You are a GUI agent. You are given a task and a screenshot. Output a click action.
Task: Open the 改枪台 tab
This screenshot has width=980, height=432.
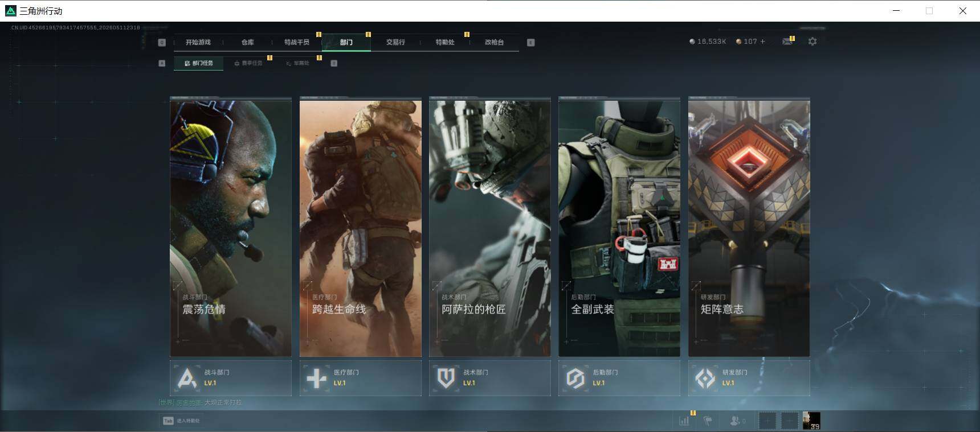[x=494, y=42]
